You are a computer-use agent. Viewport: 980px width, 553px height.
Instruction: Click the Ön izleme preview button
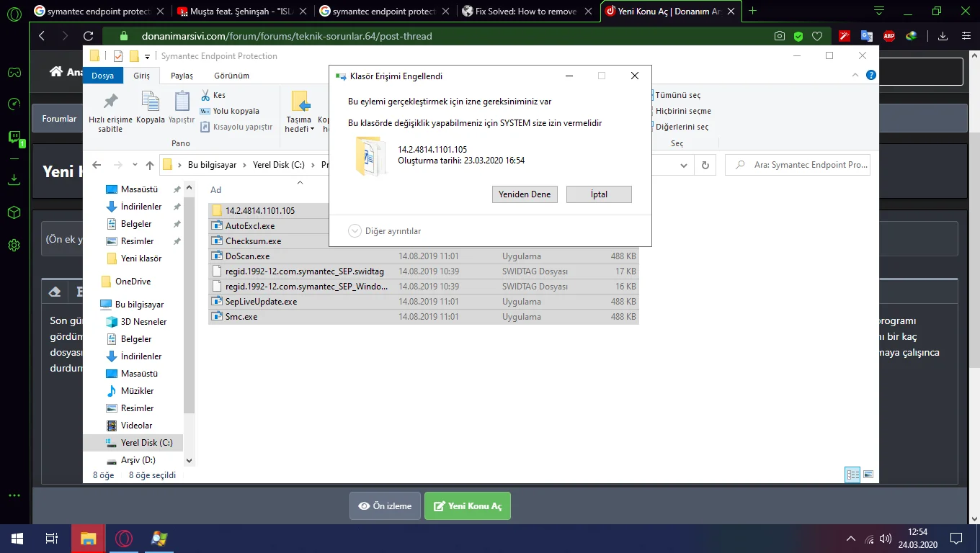pos(386,506)
